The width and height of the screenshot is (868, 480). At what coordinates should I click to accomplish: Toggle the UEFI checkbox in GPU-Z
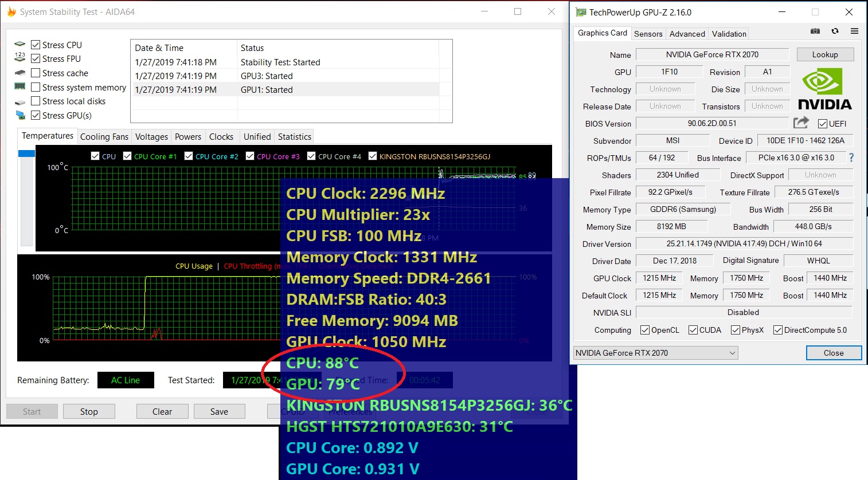(x=823, y=124)
